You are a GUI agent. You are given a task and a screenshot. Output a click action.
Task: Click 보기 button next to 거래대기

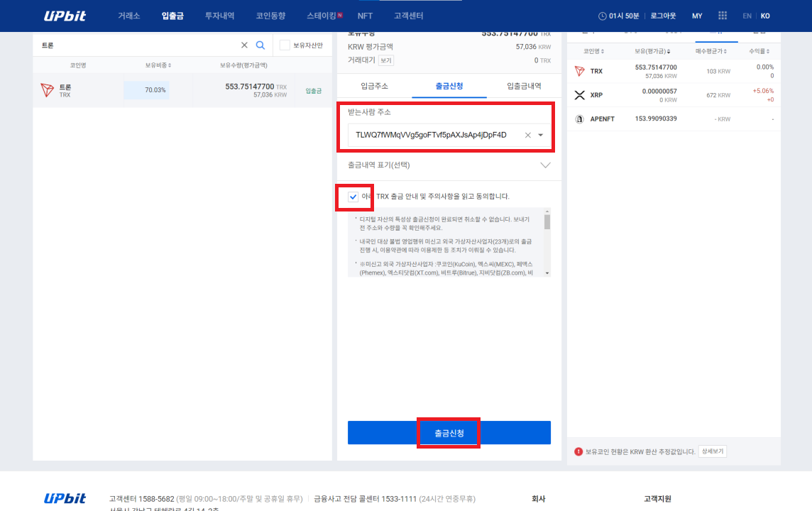point(386,60)
